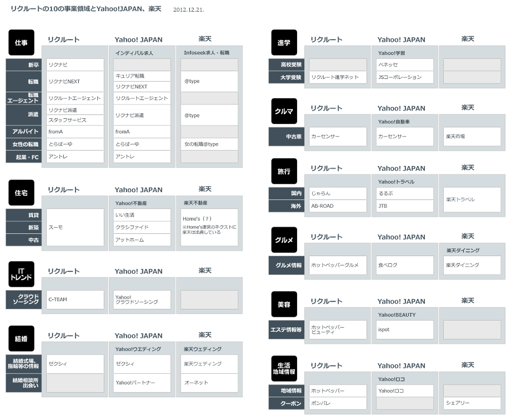Click the 高校受験 row label
Viewport: 511px width, 420px height.
(287, 65)
